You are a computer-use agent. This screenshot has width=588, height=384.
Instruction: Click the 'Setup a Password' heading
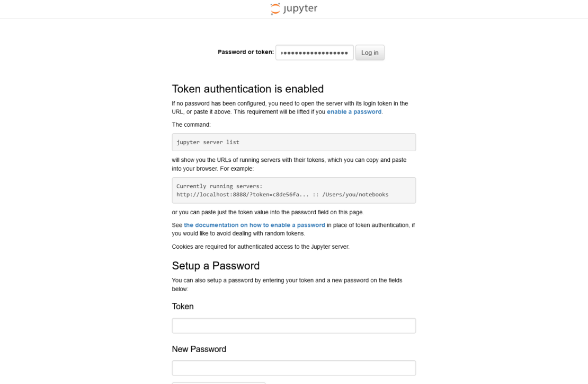216,266
